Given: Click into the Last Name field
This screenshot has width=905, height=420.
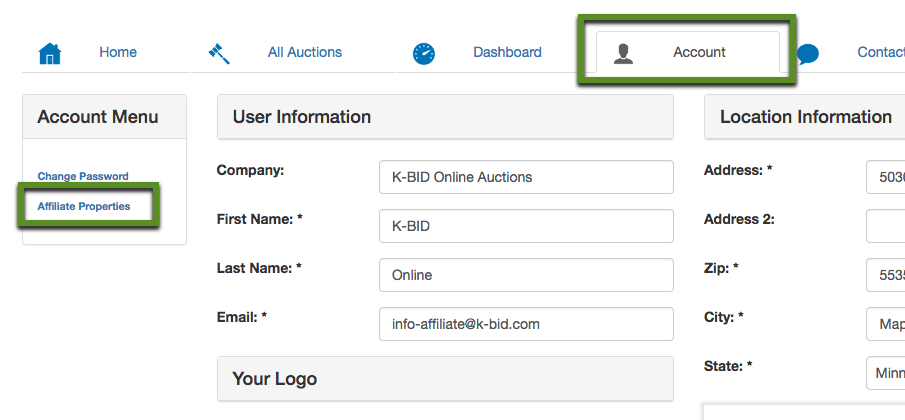Looking at the screenshot, I should pyautogui.click(x=526, y=275).
